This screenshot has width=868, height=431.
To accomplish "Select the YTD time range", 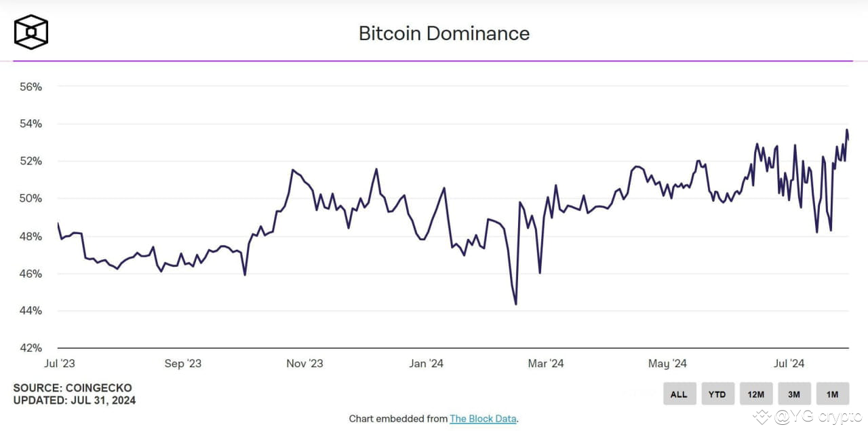I will [717, 394].
